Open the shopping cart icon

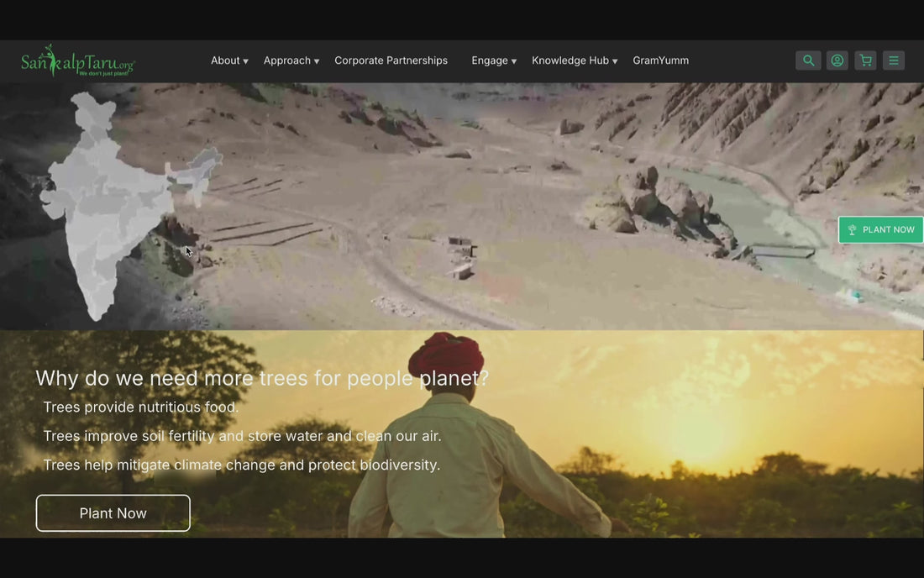click(x=865, y=60)
